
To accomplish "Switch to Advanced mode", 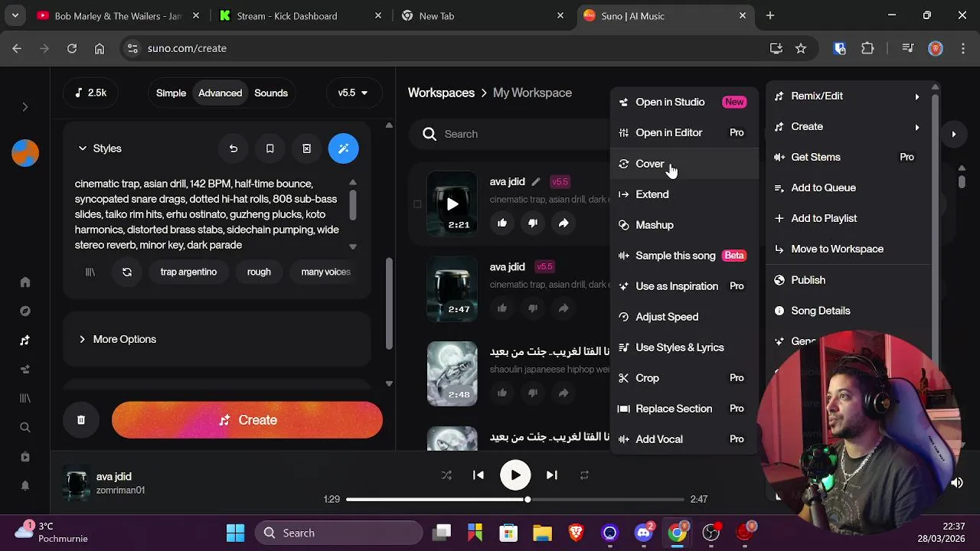I will coord(220,93).
